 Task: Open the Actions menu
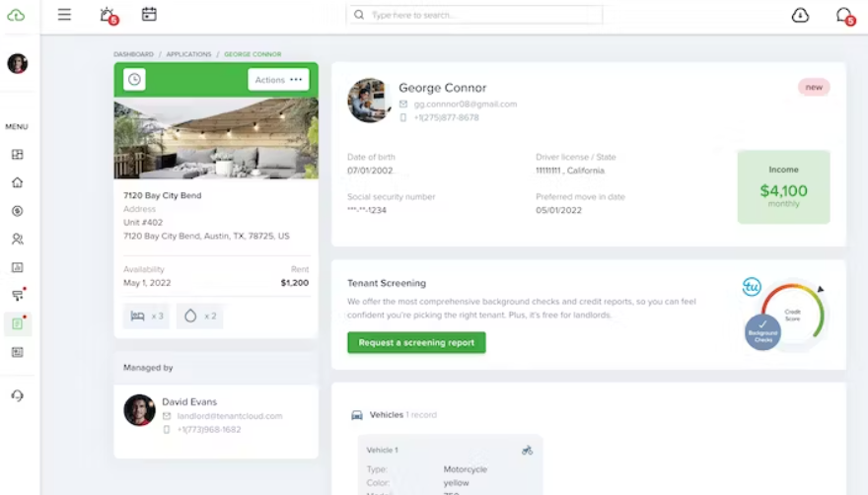coord(278,80)
